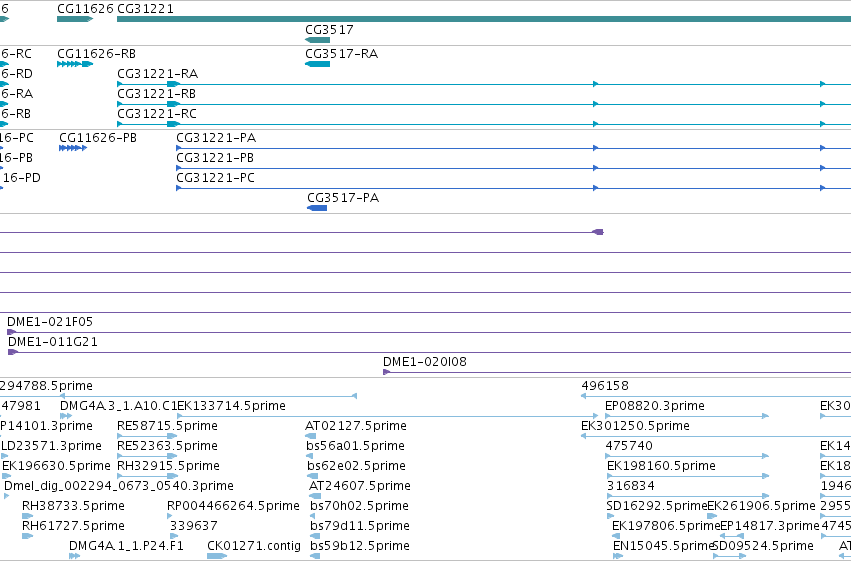
Task: Select transcript CG31221-RA
Action: click(x=157, y=74)
